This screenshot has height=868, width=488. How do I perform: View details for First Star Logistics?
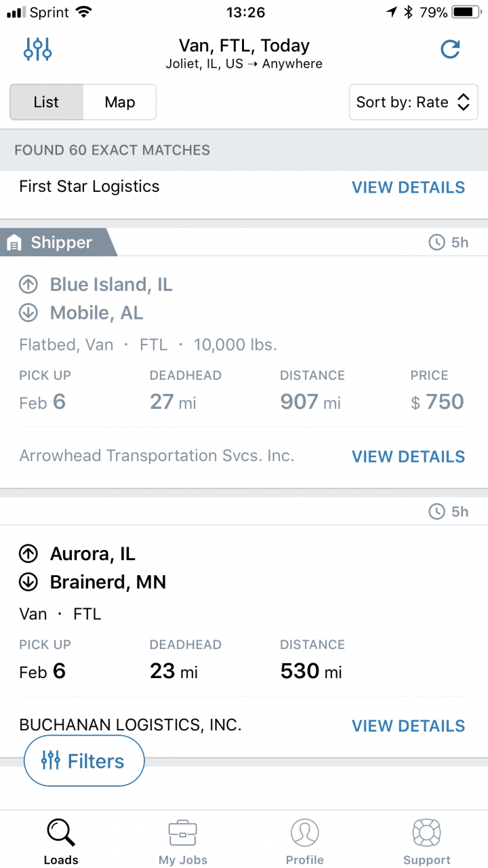408,188
